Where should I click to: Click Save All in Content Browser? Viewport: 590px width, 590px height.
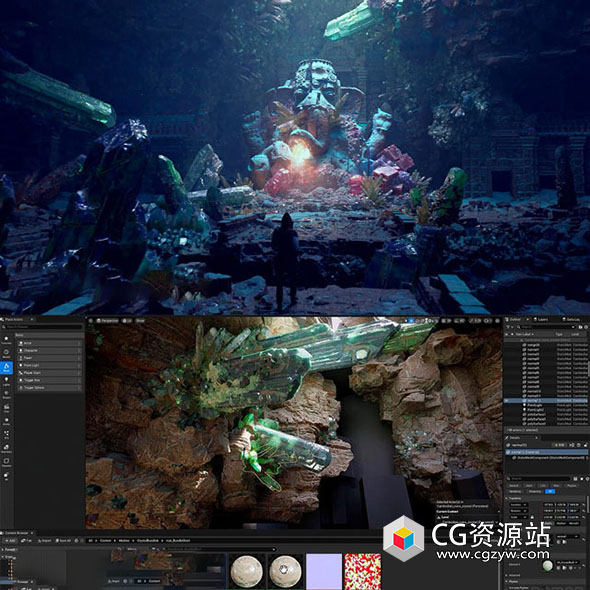(63, 541)
